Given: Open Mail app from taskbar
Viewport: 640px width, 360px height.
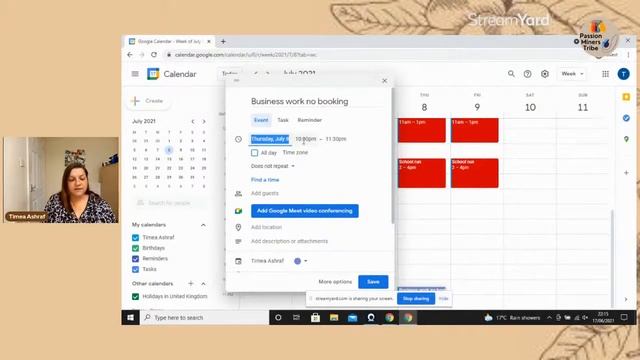Looking at the screenshot, I should point(352,318).
